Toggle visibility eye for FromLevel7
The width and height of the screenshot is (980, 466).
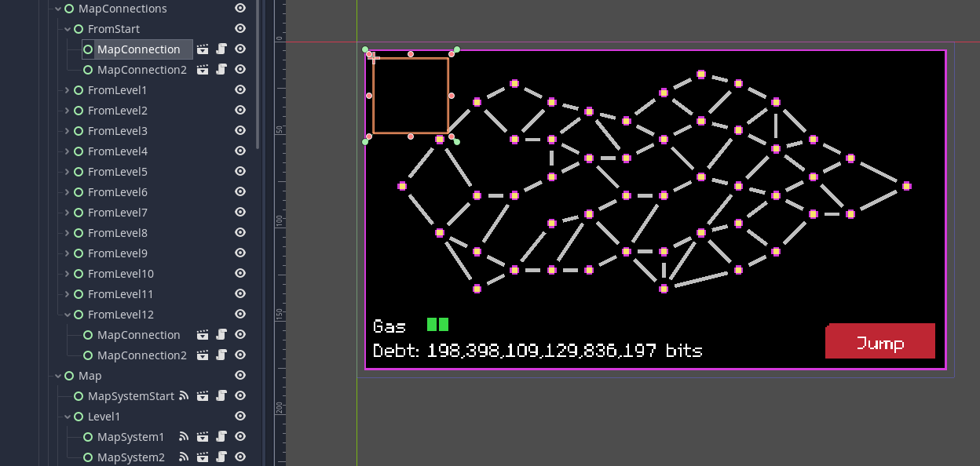pos(240,213)
